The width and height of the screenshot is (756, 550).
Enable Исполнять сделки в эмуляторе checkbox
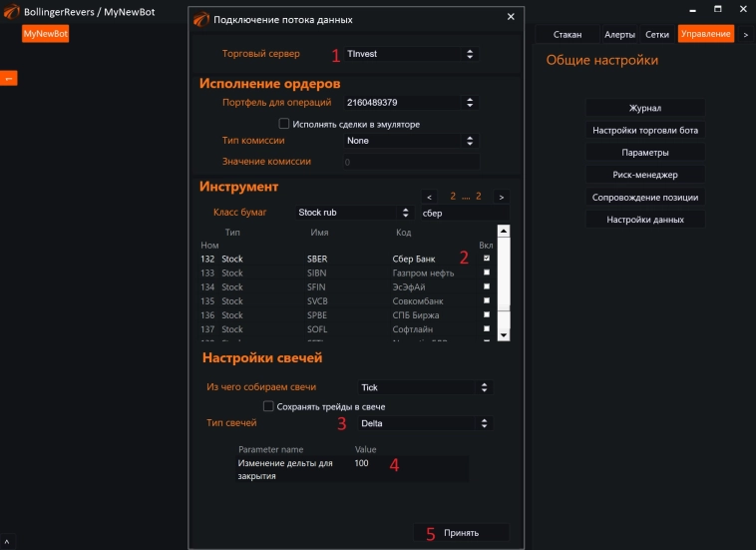pyautogui.click(x=284, y=124)
